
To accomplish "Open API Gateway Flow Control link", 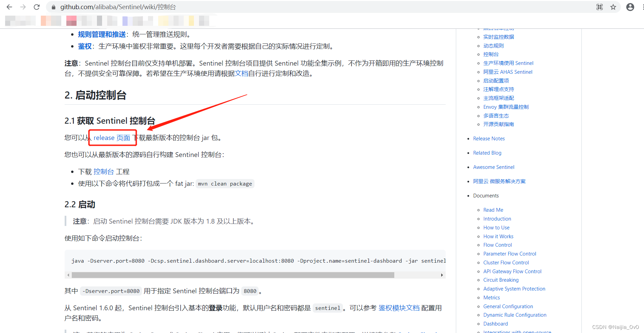I will [512, 271].
